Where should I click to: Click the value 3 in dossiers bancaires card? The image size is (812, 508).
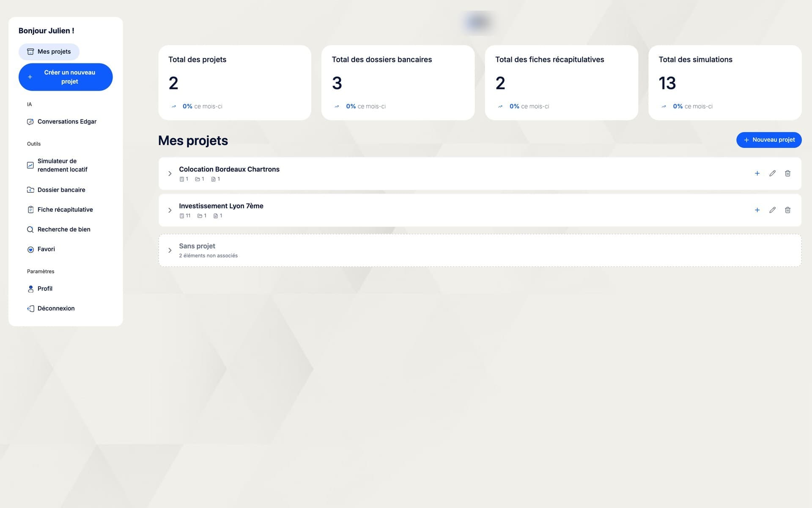pos(337,83)
